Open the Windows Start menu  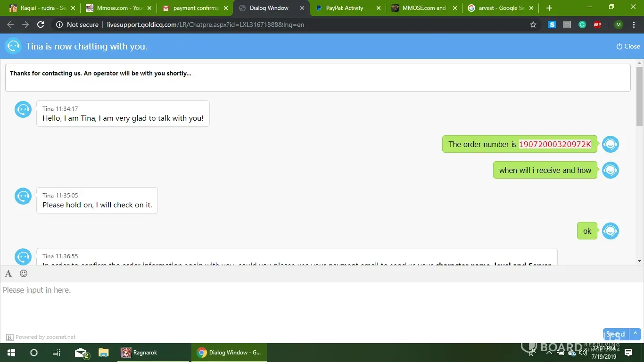pyautogui.click(x=11, y=353)
